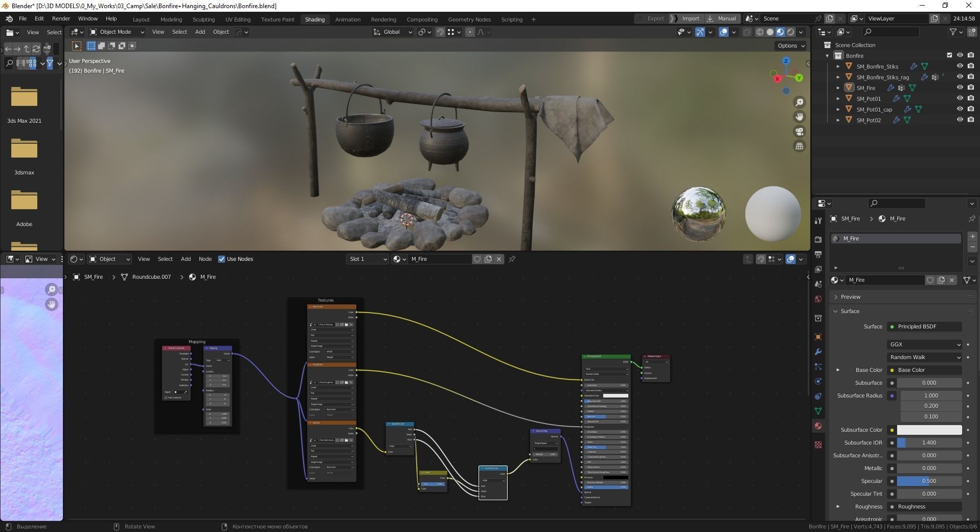The height and width of the screenshot is (532, 980).
Task: Switch perspective/orthographic with the grid gizmo
Action: coord(800,146)
